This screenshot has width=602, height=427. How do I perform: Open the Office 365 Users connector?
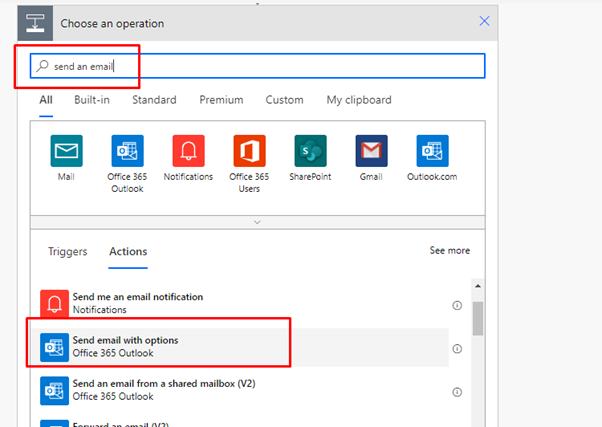[250, 151]
